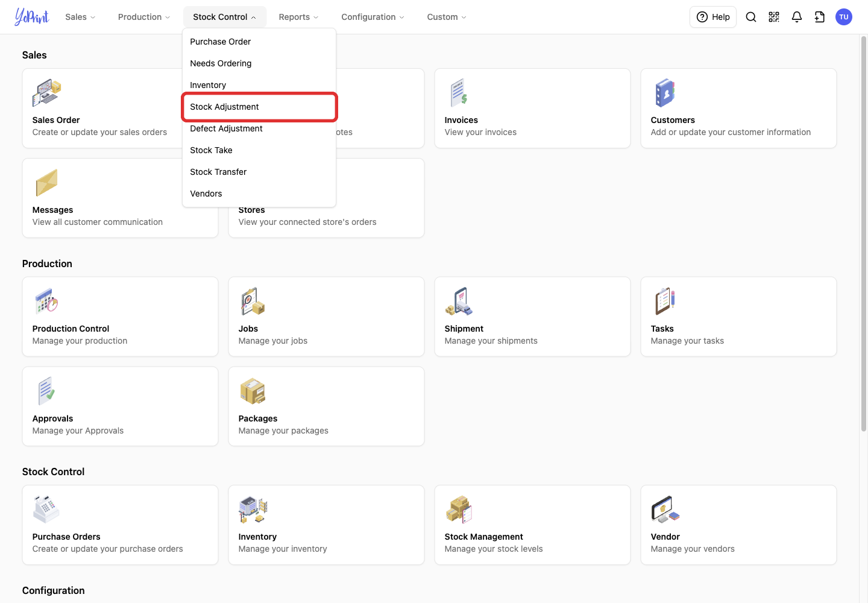
Task: Click the Approvals card icon
Action: pos(46,391)
